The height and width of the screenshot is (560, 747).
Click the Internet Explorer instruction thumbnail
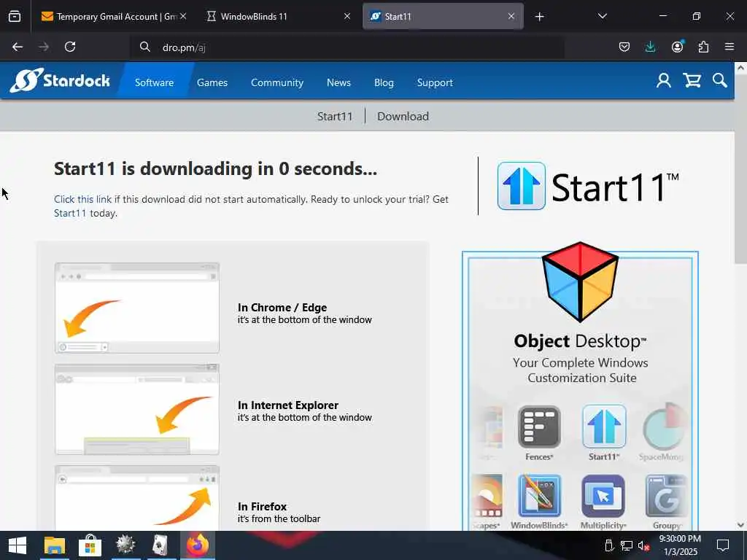(136, 410)
